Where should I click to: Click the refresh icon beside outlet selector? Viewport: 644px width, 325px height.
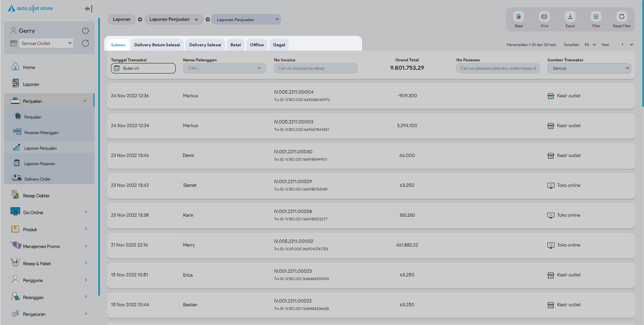(x=85, y=43)
